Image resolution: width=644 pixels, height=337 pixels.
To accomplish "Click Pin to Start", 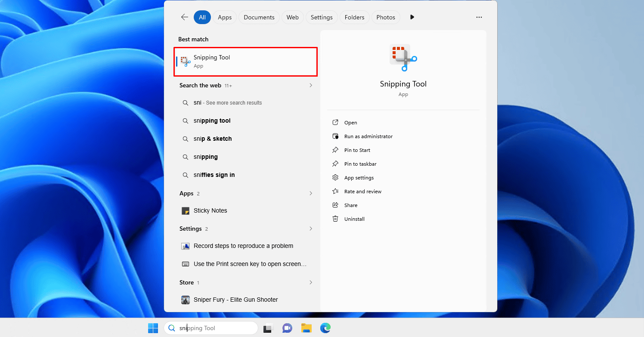I will coord(403,150).
